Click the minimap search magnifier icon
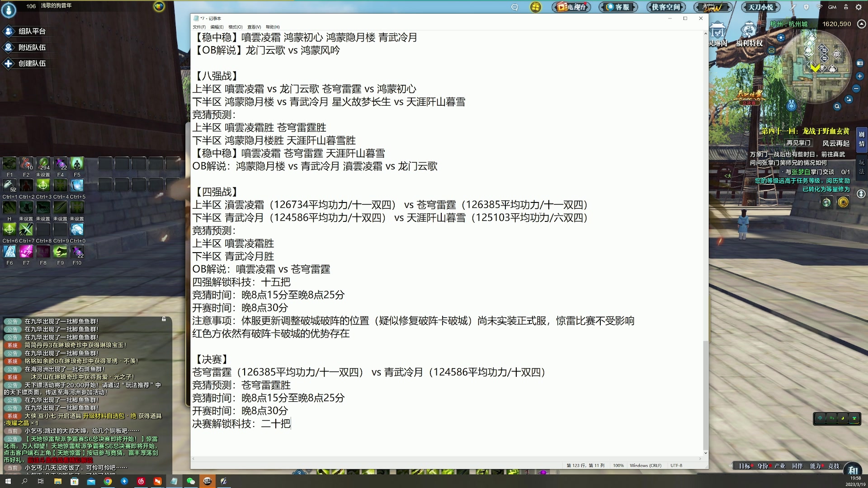Screen dimensions: 868x488 point(837,107)
